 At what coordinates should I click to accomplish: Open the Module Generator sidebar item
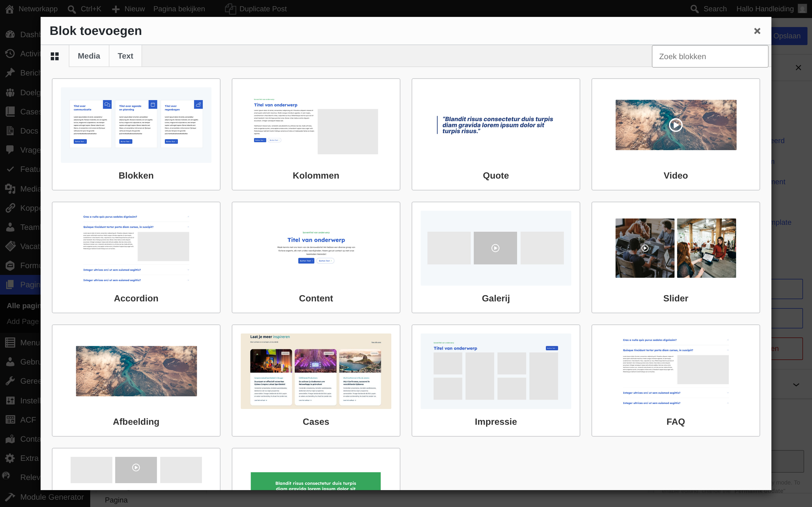coord(45,497)
